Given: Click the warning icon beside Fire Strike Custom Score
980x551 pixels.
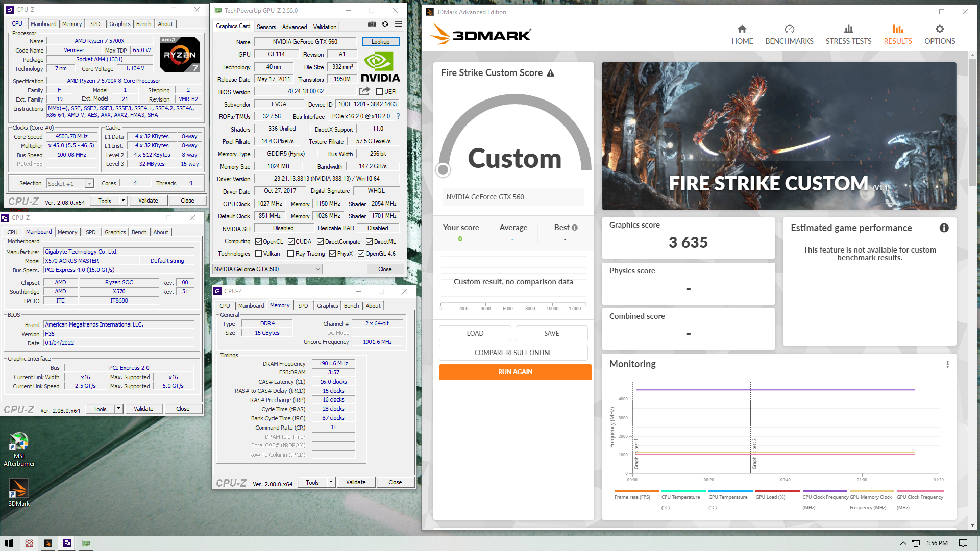Looking at the screenshot, I should pyautogui.click(x=550, y=73).
